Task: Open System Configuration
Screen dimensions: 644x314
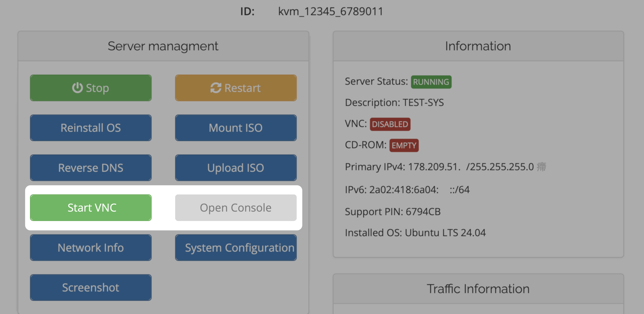Action: tap(236, 248)
